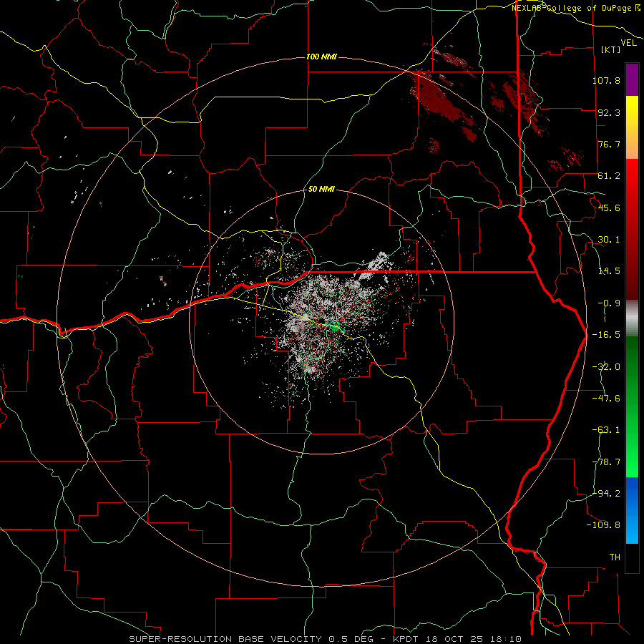
Task: Click the -94.2 velocity scale value
Action: (606, 493)
